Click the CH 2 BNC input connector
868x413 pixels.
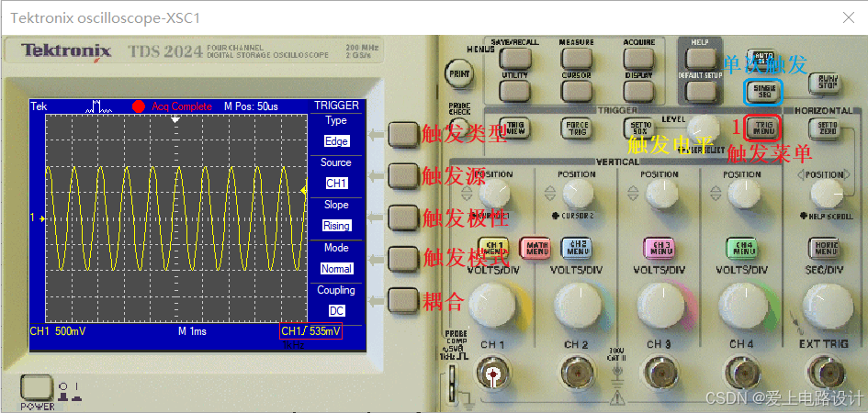[x=576, y=374]
